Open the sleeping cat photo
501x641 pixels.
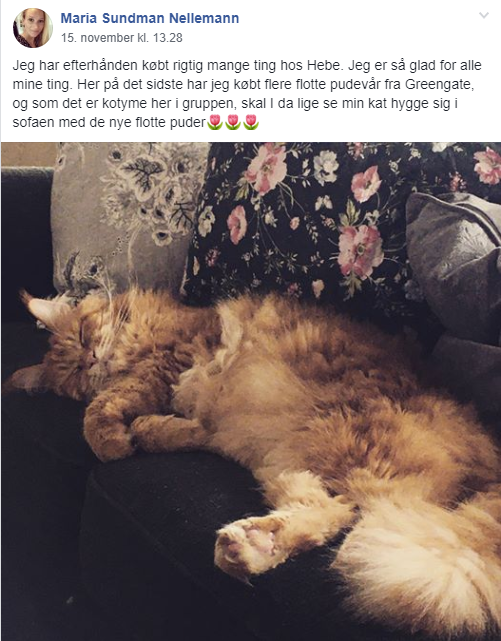[x=251, y=391]
